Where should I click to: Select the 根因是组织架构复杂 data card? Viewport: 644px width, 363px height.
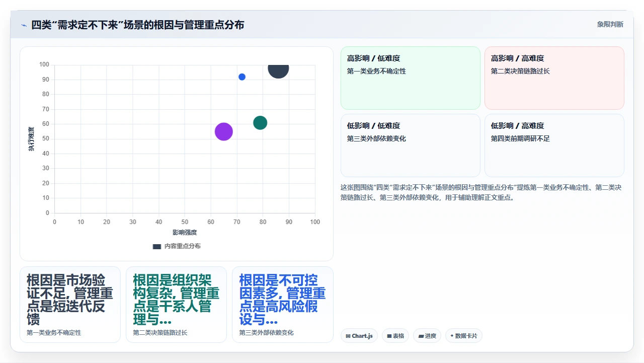[x=176, y=305]
